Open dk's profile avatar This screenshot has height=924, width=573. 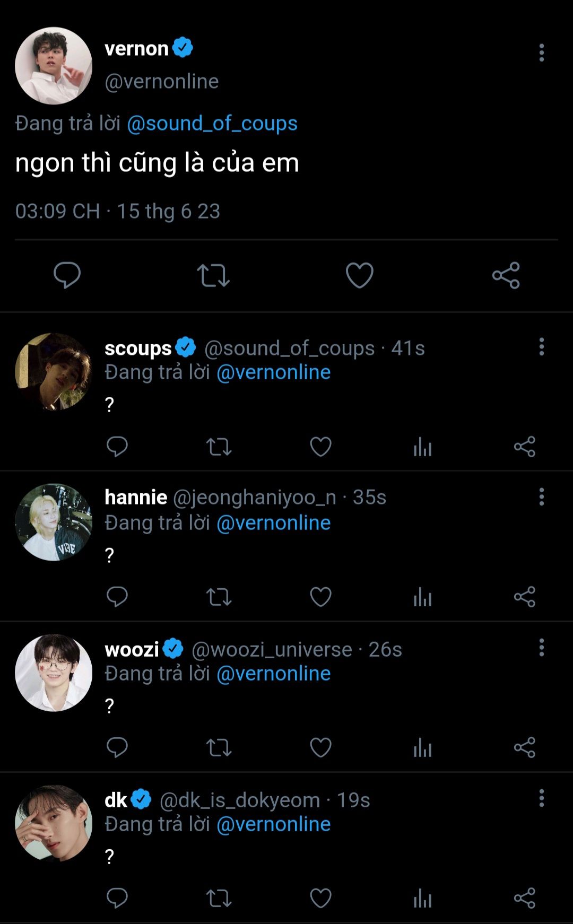54,823
